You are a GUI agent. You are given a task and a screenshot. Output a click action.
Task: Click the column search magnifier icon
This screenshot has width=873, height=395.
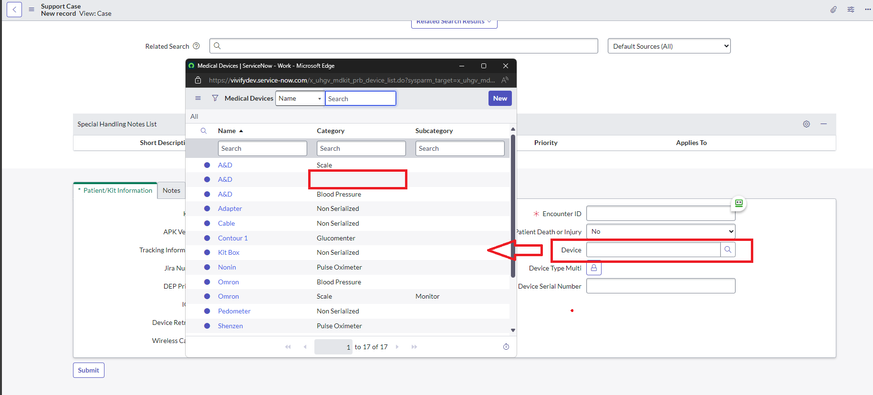point(204,131)
